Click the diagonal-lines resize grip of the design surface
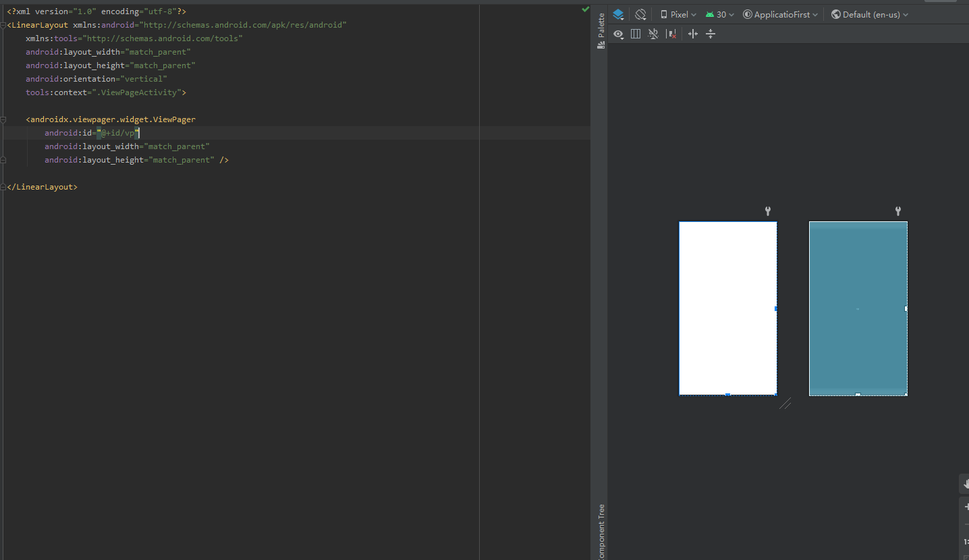Image resolution: width=969 pixels, height=560 pixels. (x=785, y=403)
